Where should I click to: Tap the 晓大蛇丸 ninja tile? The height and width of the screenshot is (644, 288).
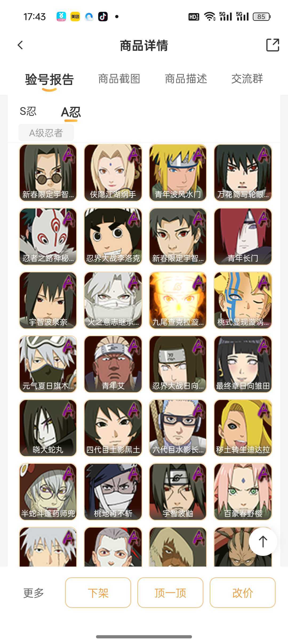click(x=48, y=428)
